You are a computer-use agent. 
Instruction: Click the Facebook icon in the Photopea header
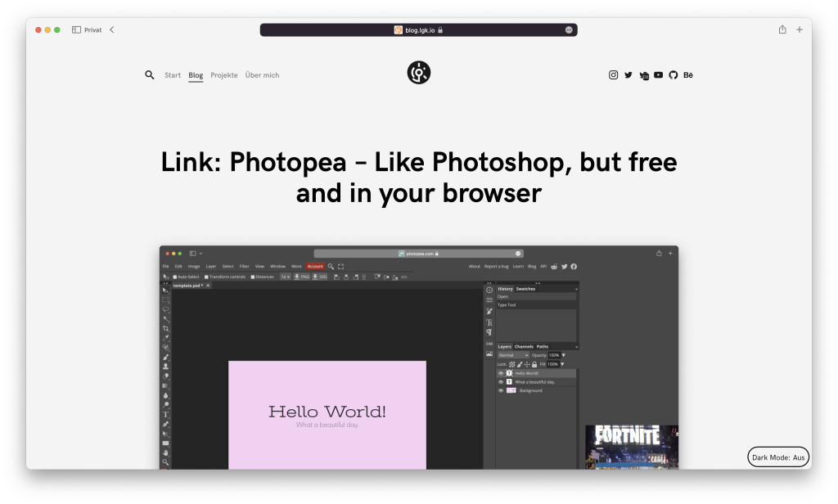(574, 266)
